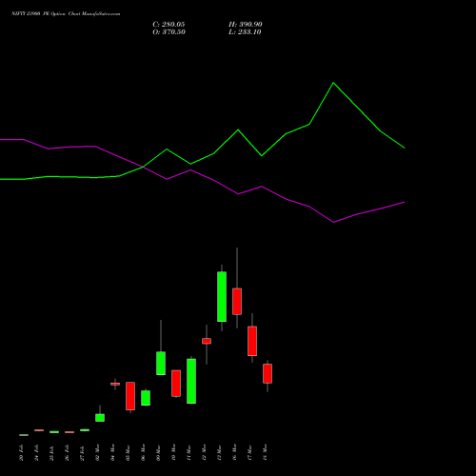Select the open value 'O: 370.50'
The image size is (476, 476).
(169, 32)
